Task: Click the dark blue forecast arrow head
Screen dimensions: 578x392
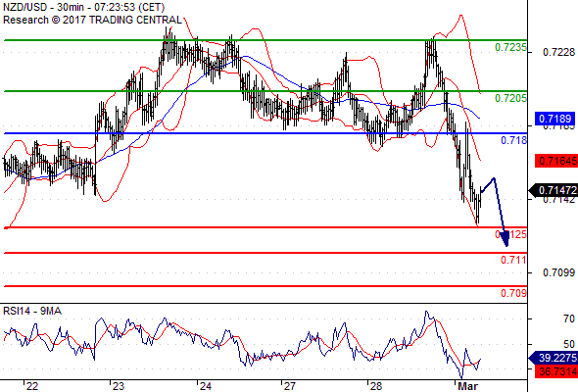Action: coord(506,239)
